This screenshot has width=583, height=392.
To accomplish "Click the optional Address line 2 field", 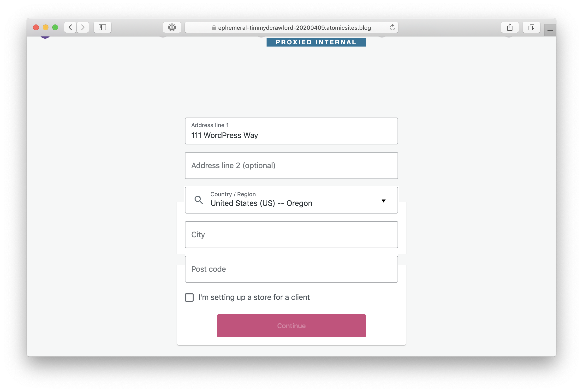I will pos(291,165).
